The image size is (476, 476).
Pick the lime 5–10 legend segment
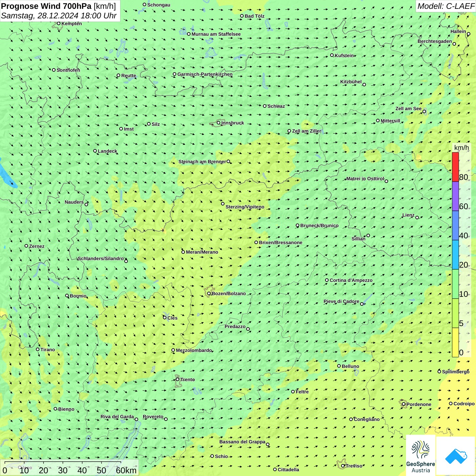click(x=455, y=313)
